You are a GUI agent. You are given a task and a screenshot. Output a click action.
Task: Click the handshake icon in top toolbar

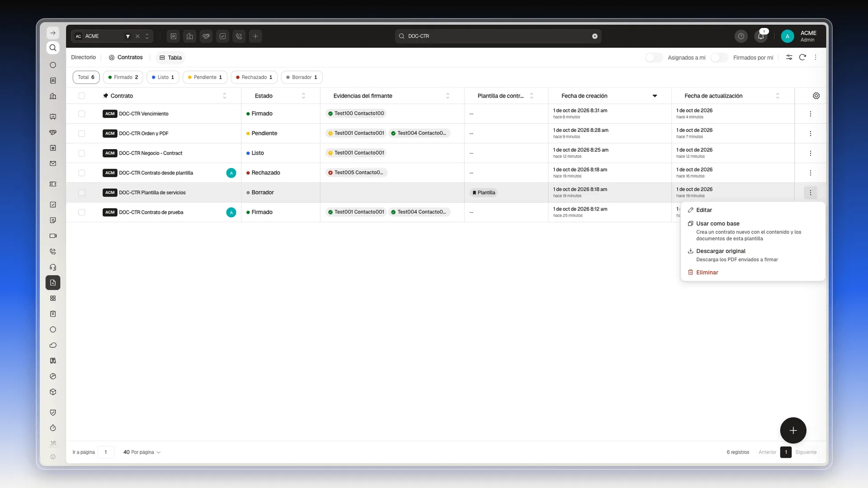click(206, 36)
